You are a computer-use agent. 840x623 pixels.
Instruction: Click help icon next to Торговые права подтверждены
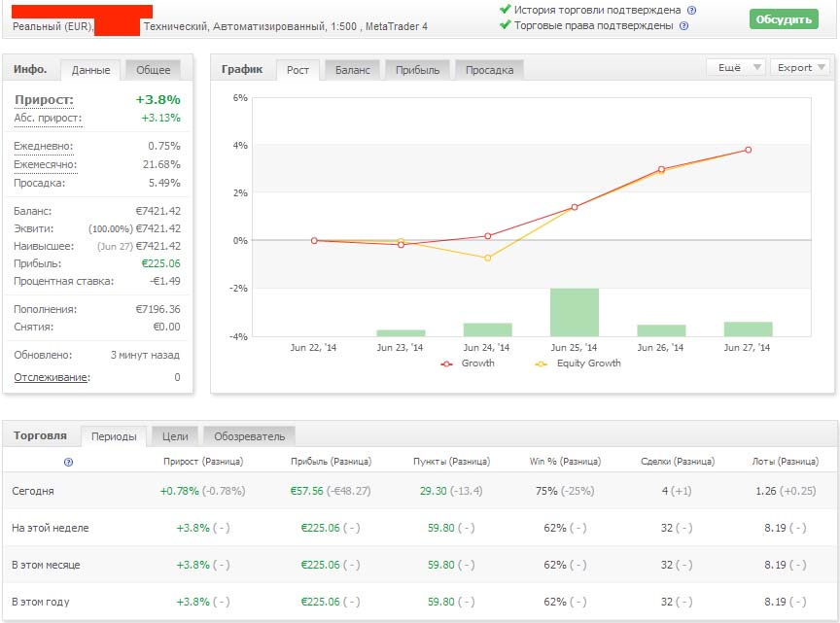pos(683,25)
